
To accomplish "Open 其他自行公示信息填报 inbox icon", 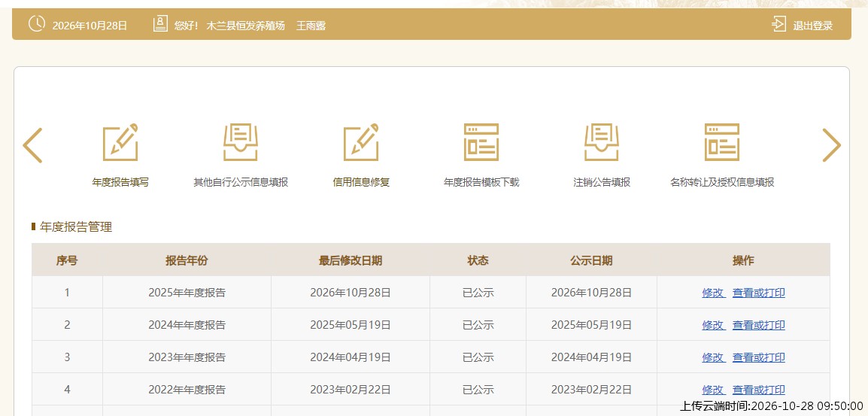I will (240, 142).
